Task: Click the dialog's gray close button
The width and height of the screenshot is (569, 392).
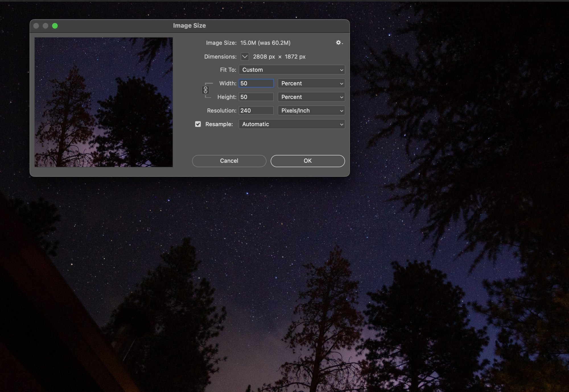Action: [36, 26]
